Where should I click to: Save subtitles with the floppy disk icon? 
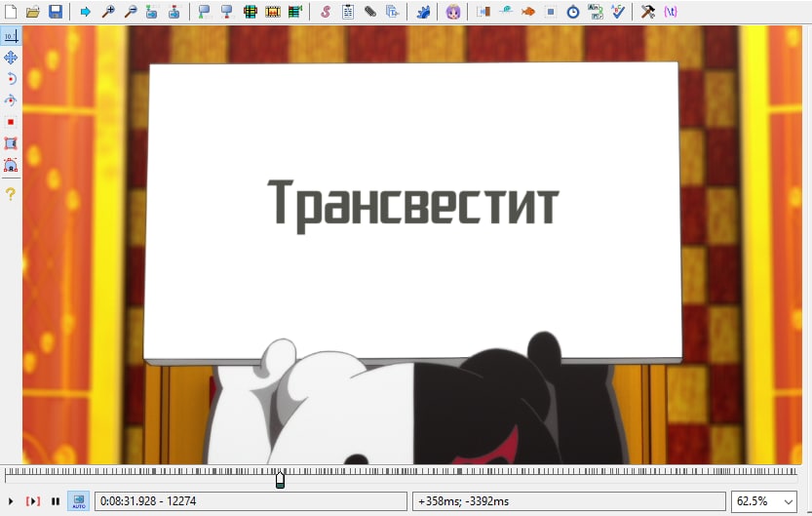tap(56, 12)
